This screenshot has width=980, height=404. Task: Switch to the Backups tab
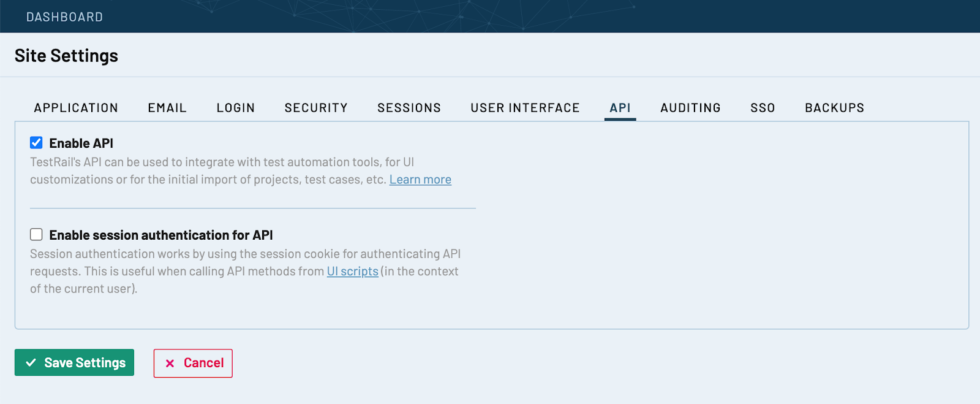(x=834, y=108)
